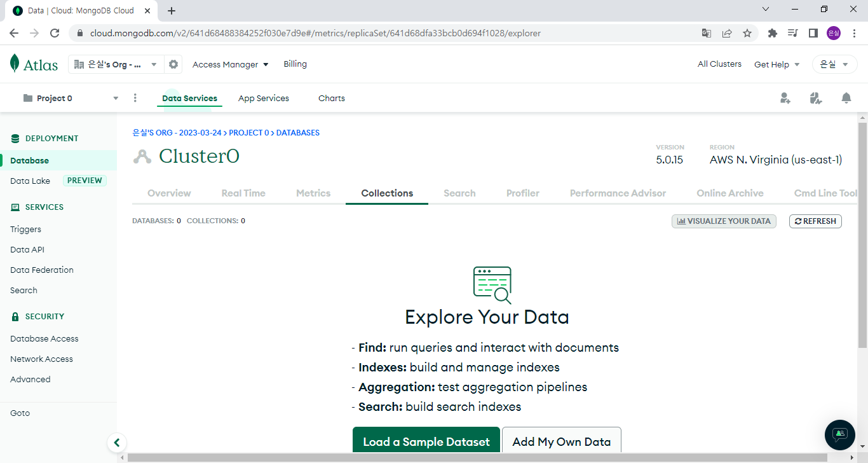Click Goto in the sidebar

[20, 413]
